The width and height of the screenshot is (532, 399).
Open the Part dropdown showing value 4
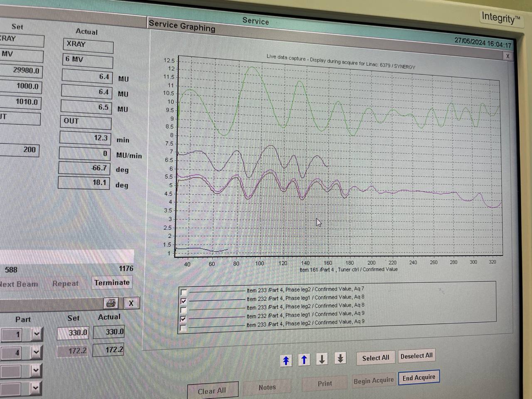pyautogui.click(x=36, y=353)
